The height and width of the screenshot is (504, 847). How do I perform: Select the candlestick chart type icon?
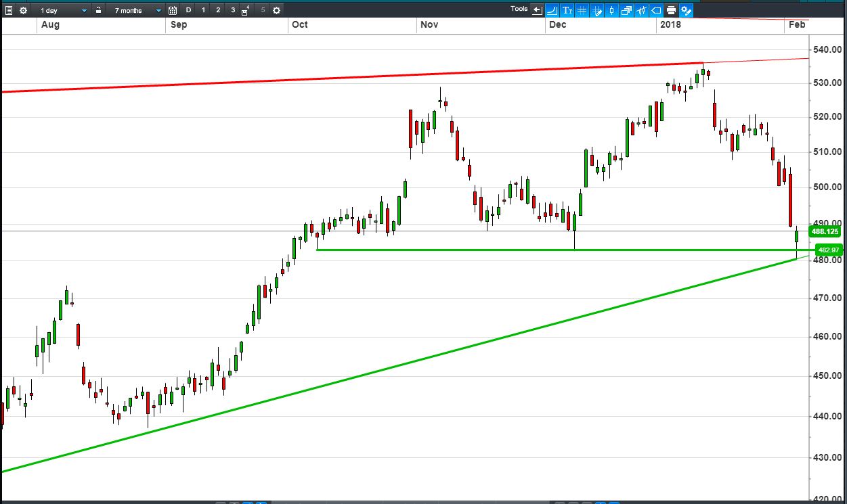tap(612, 10)
